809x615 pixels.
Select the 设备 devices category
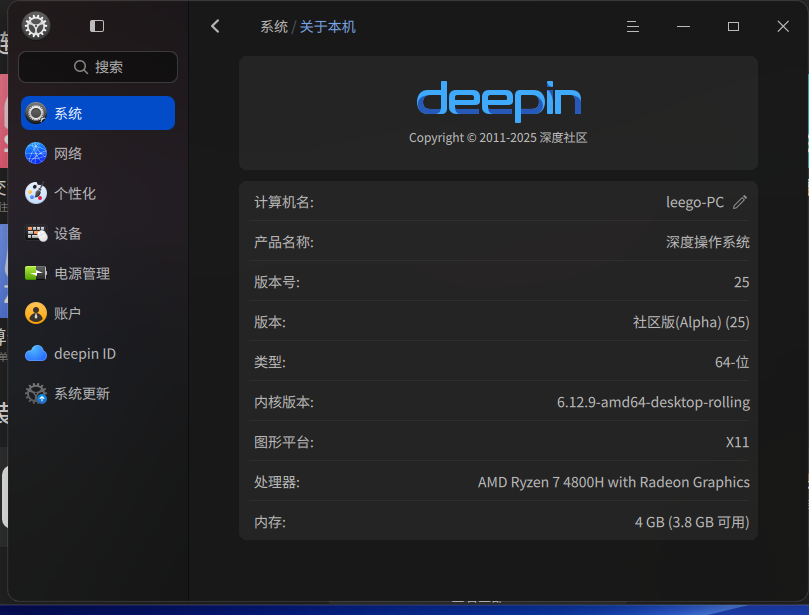tap(98, 233)
